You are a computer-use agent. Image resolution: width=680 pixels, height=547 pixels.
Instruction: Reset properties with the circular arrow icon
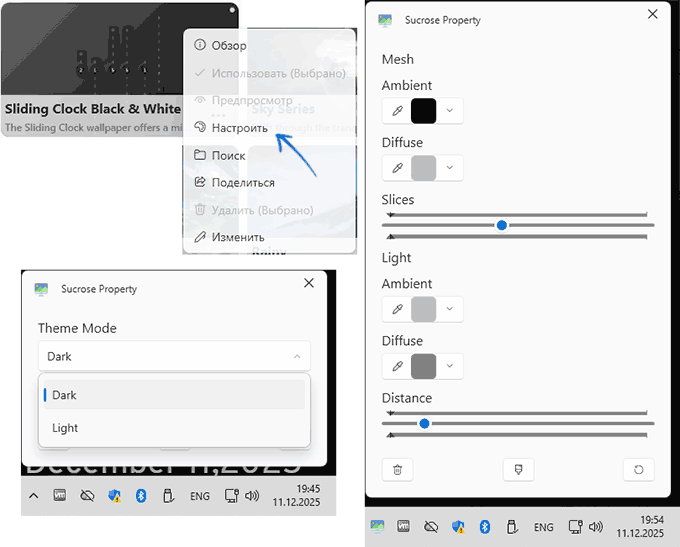click(638, 468)
